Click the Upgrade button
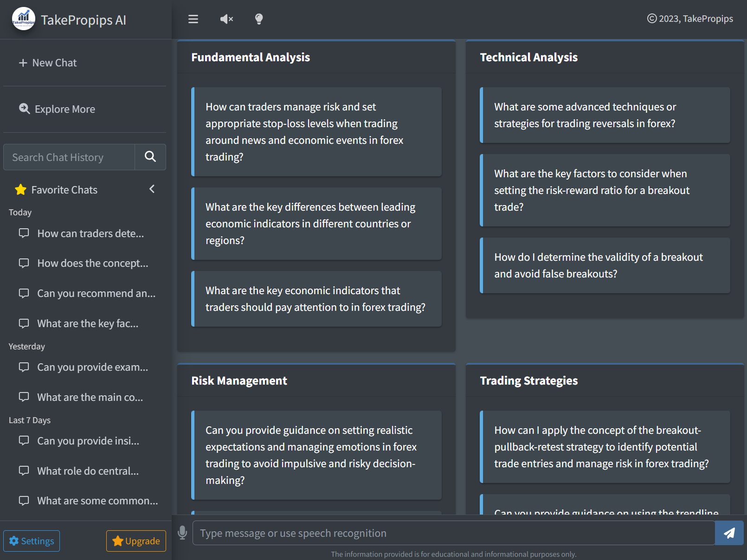 click(x=136, y=541)
